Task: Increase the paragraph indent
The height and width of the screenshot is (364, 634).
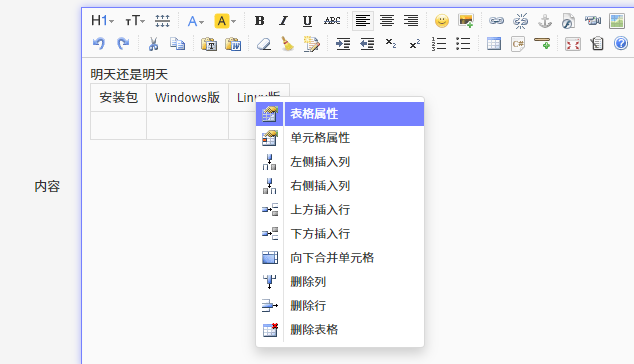Action: click(343, 44)
